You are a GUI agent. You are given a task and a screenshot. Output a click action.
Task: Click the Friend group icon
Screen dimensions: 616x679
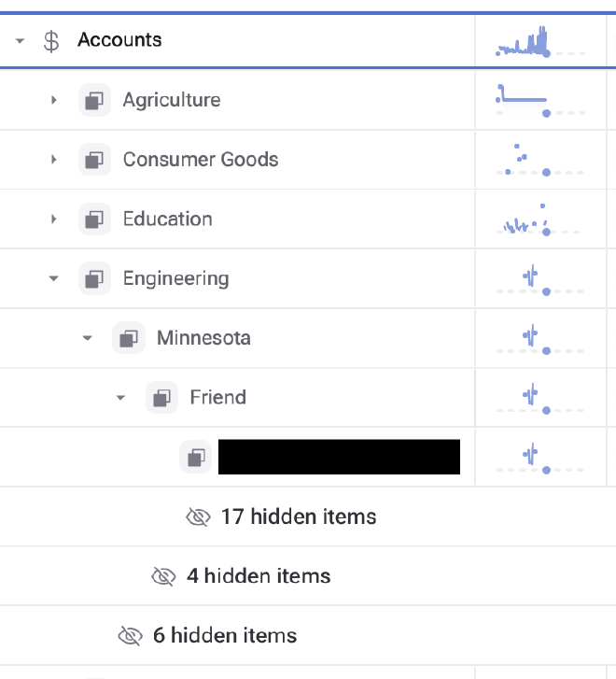coord(161,398)
